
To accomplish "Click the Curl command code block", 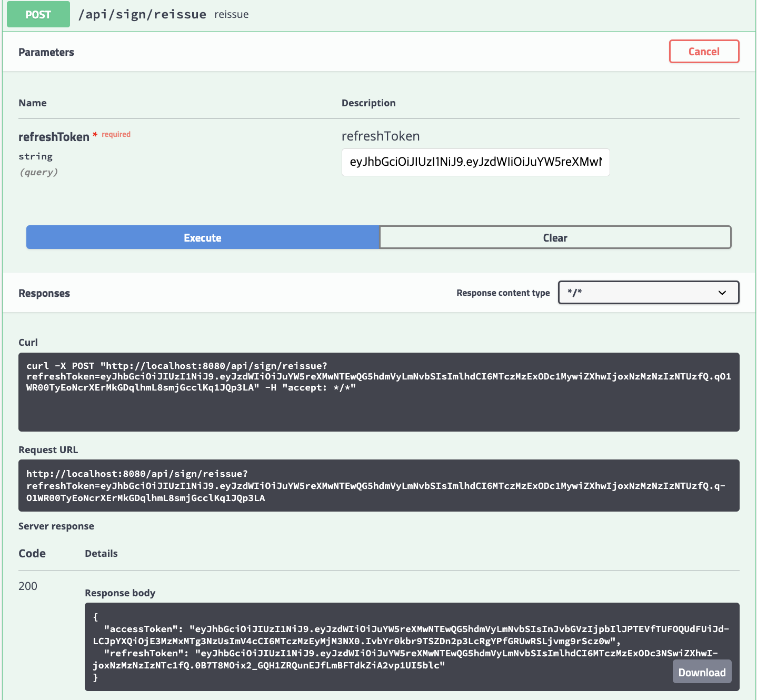I will 379,392.
